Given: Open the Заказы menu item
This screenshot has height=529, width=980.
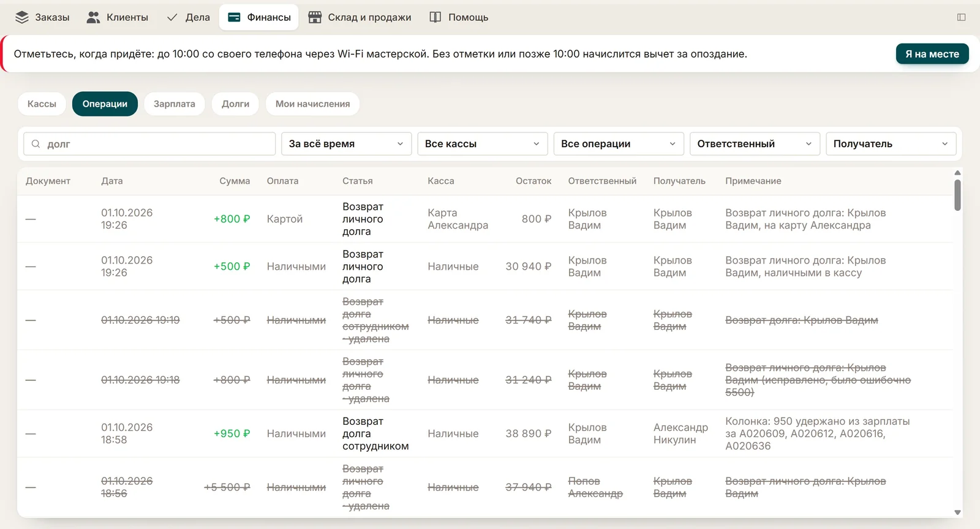Looking at the screenshot, I should (x=42, y=17).
